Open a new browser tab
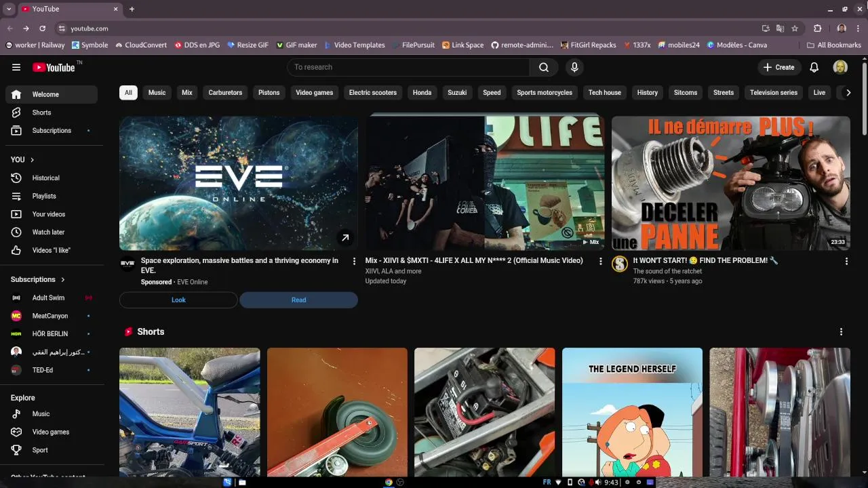The height and width of the screenshot is (488, 868). [132, 9]
